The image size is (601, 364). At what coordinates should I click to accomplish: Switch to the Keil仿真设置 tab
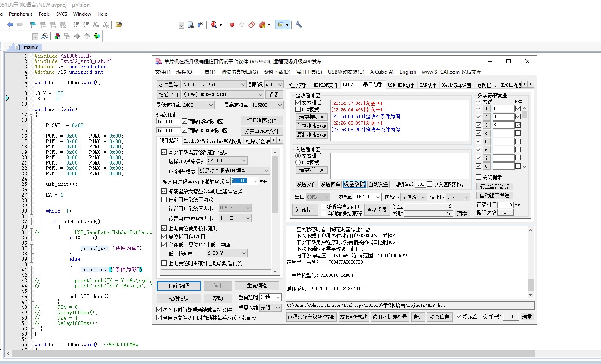pos(457,84)
